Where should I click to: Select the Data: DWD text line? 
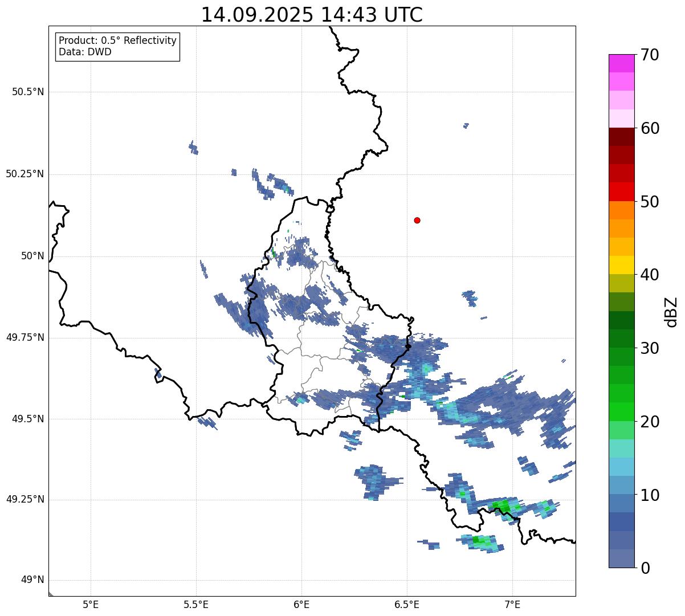pyautogui.click(x=85, y=52)
